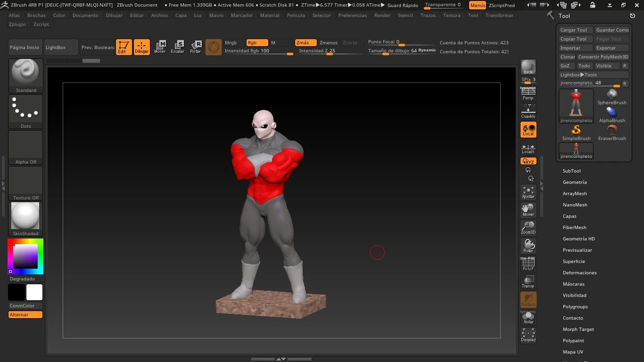Open the Alpha Off selector
The image size is (644, 362).
(x=26, y=148)
